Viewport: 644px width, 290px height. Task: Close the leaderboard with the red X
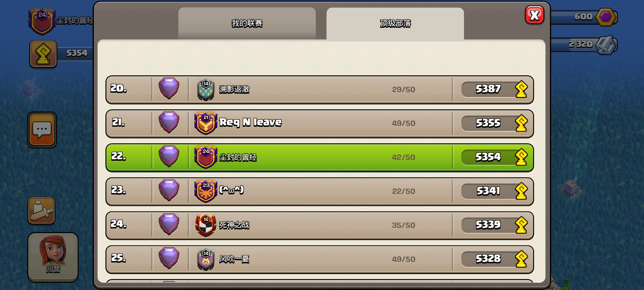click(x=534, y=15)
